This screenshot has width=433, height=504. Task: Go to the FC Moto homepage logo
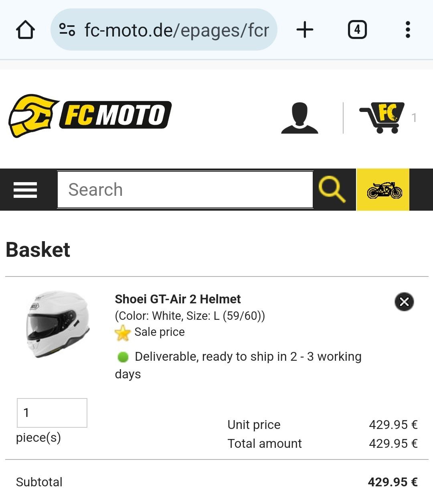coord(90,116)
